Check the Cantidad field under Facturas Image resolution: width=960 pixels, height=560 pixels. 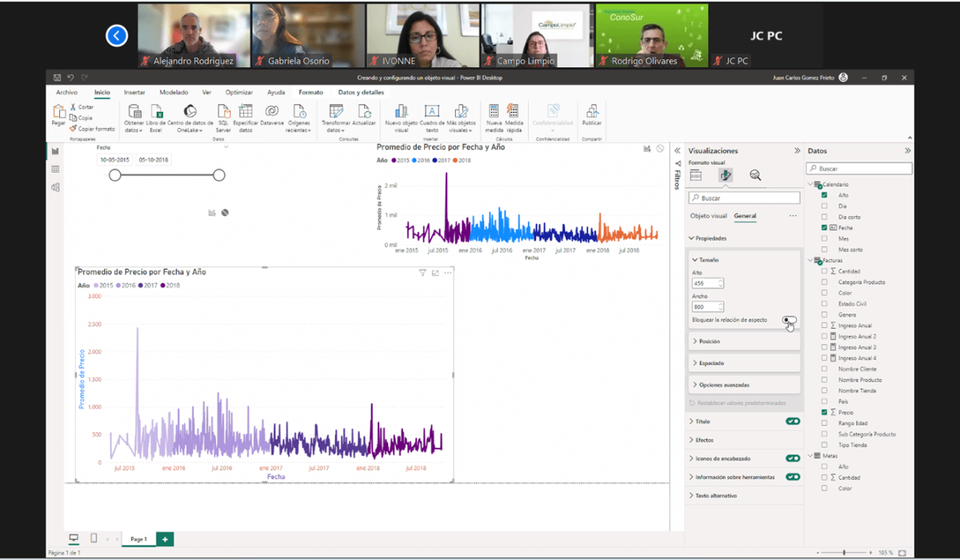(x=825, y=271)
